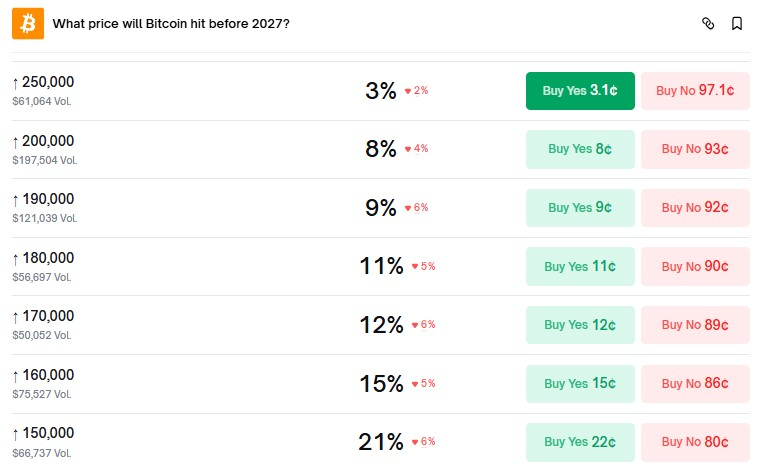The image size is (757, 468).
Task: Buy No at 93¢ for 200,000
Action: [x=695, y=149]
